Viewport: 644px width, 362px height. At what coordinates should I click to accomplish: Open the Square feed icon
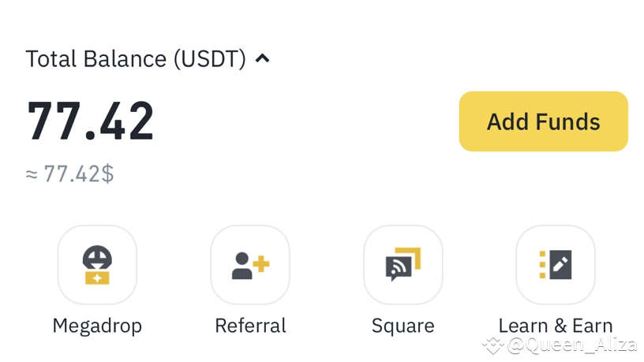coord(403,265)
